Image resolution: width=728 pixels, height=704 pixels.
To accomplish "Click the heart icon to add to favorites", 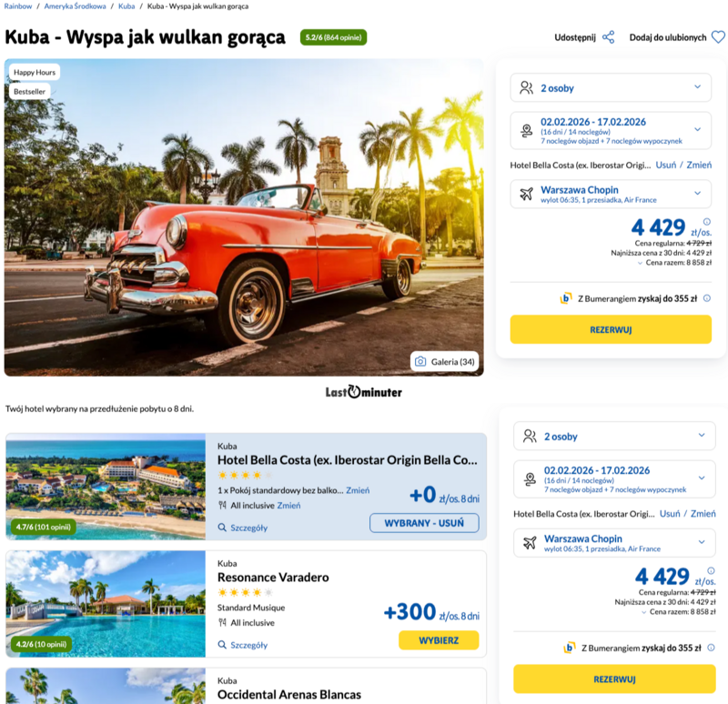I will tap(718, 37).
